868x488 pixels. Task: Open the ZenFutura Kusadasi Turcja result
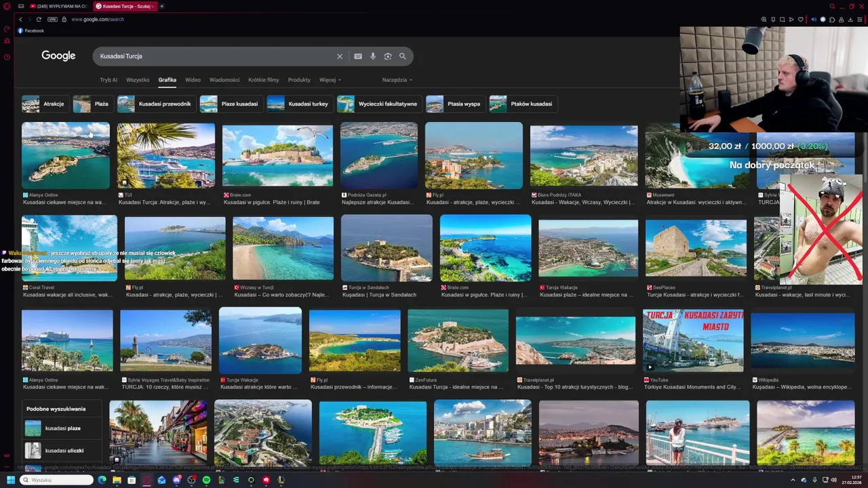(x=458, y=341)
